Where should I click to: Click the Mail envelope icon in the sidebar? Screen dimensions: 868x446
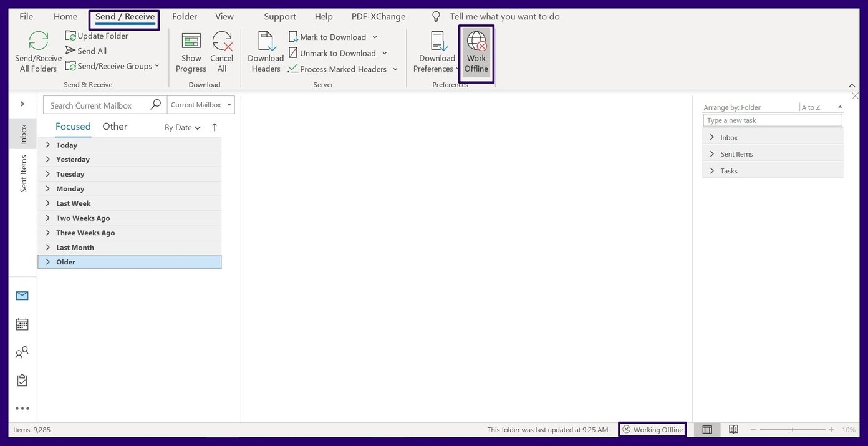[22, 296]
